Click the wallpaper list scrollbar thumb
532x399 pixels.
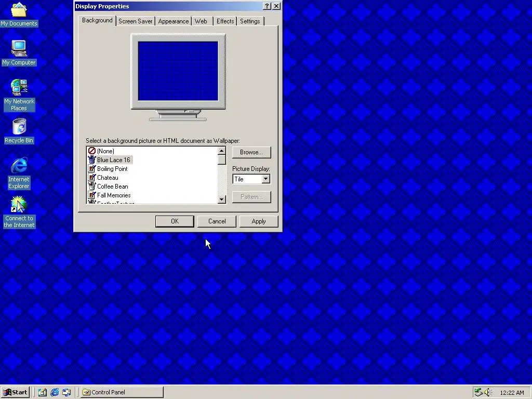tap(221, 159)
